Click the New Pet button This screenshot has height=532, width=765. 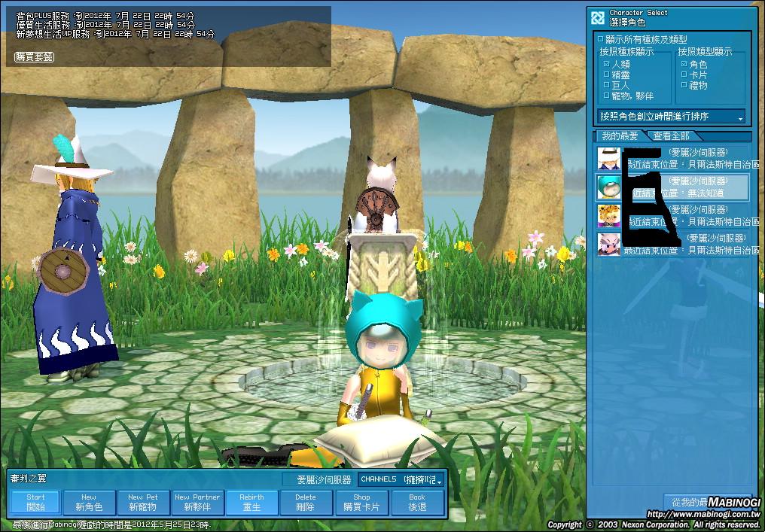pyautogui.click(x=143, y=502)
